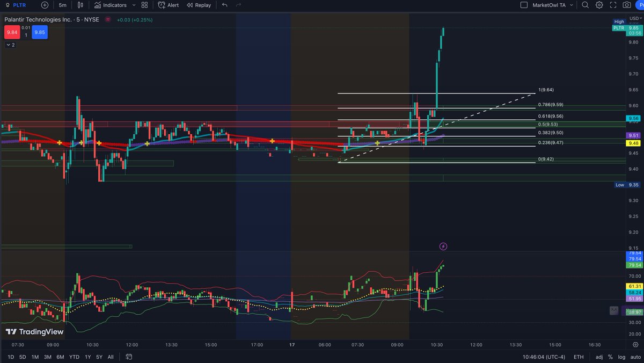The width and height of the screenshot is (644, 363).
Task: Open the PLTR symbol search
Action: [x=19, y=5]
